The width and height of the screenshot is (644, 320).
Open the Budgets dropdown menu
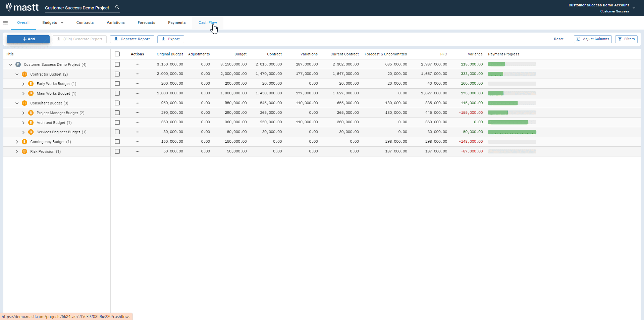pyautogui.click(x=53, y=23)
